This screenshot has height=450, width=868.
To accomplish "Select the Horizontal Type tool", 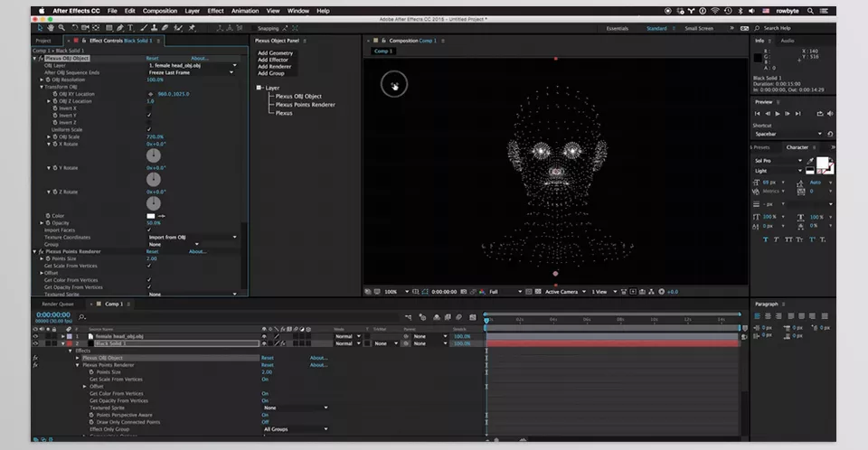I will pos(130,28).
